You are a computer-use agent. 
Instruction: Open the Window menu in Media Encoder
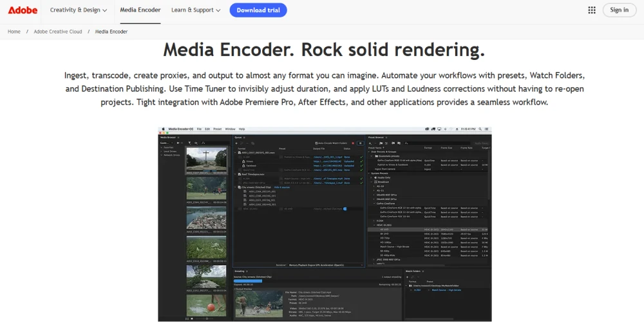(230, 129)
